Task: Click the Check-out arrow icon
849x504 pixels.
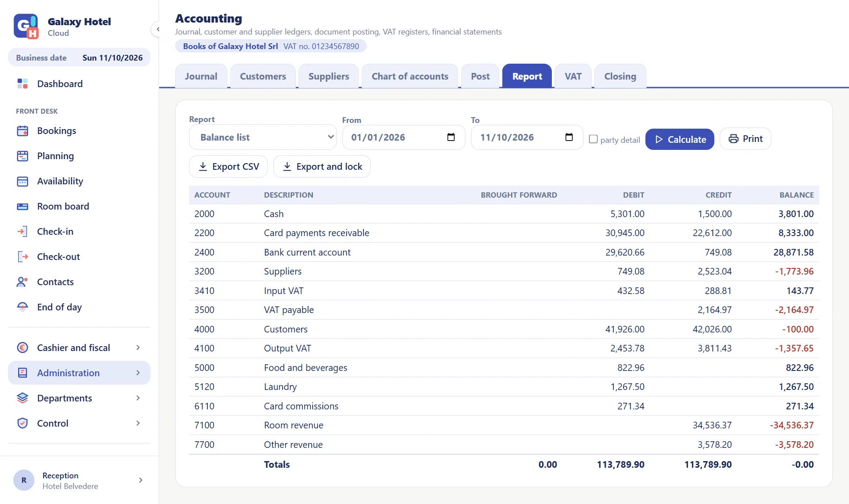Action: click(x=23, y=256)
